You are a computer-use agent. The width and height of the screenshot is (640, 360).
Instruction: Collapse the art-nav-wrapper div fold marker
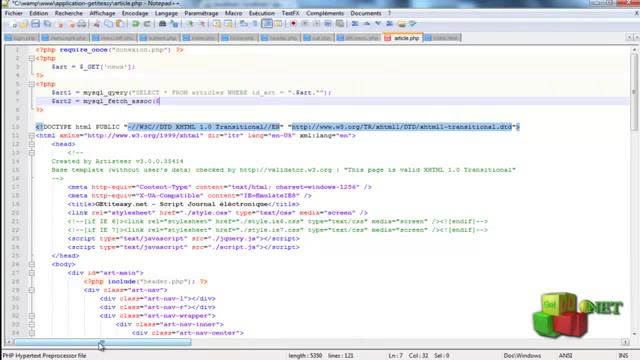[31, 316]
